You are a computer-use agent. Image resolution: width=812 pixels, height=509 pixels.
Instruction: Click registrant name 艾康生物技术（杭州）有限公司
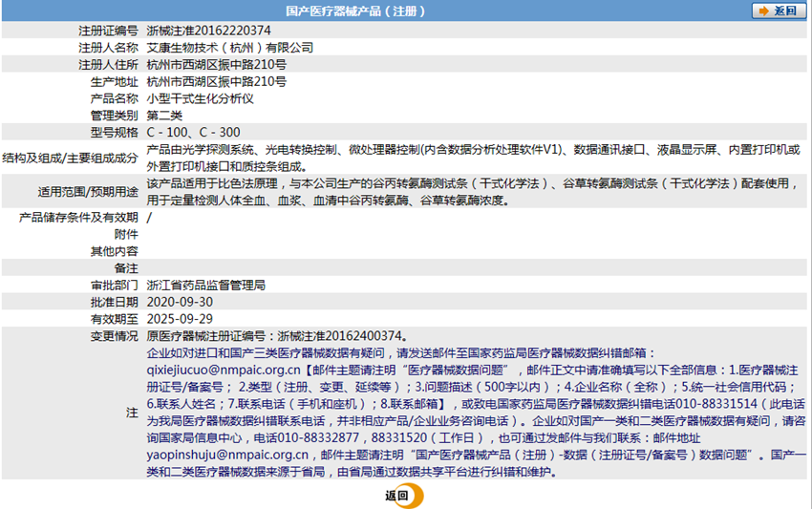tap(230, 48)
